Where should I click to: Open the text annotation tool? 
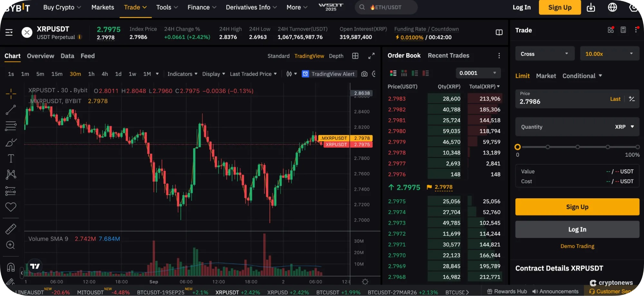(x=11, y=158)
